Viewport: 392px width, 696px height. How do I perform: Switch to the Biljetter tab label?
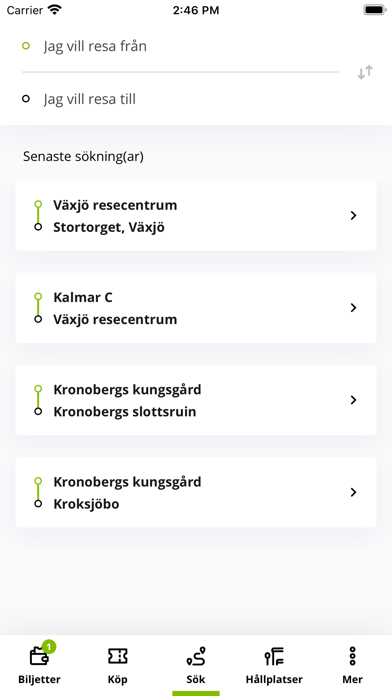click(39, 679)
